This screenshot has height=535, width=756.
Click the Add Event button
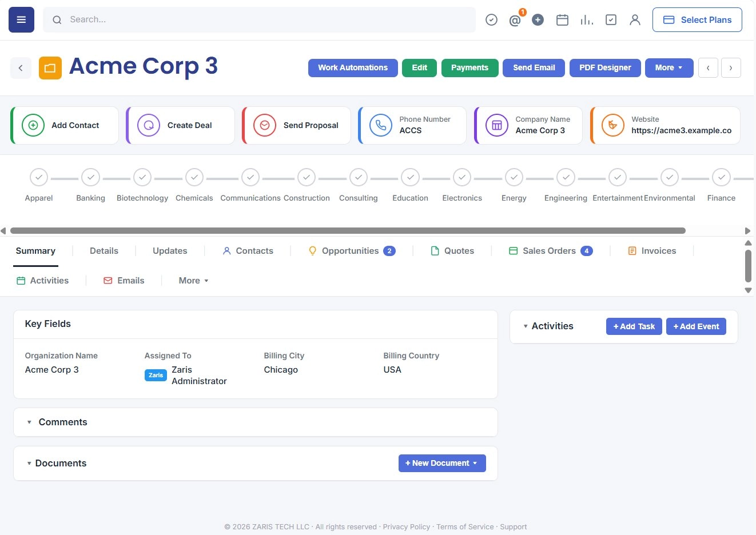point(696,326)
